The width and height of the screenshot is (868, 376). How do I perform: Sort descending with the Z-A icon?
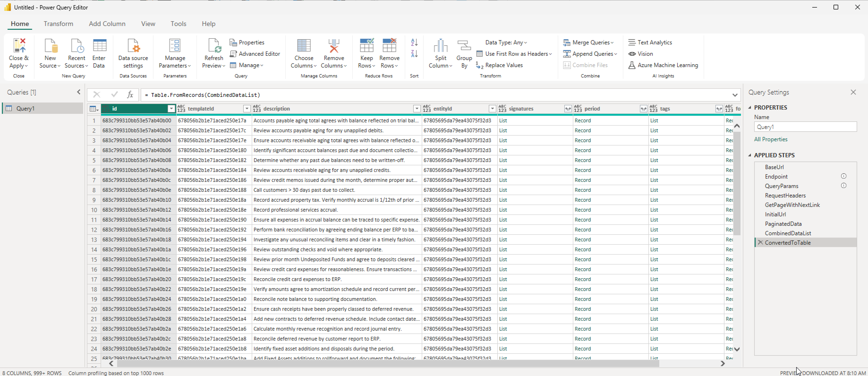[414, 54]
